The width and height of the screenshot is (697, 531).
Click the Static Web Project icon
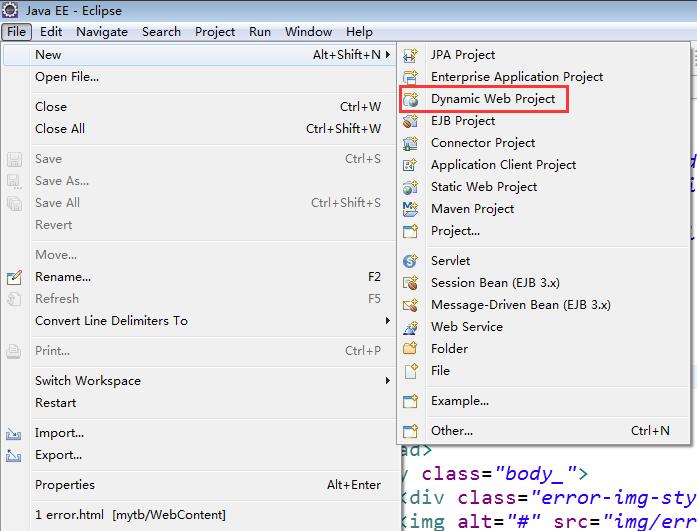point(410,188)
